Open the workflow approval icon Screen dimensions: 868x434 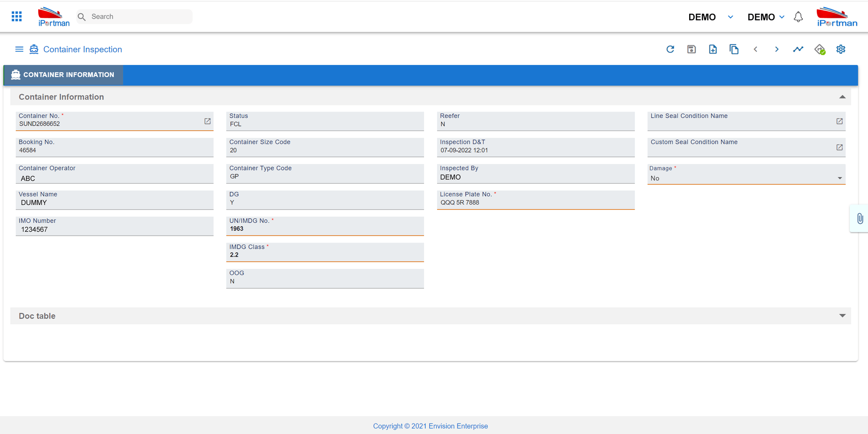(820, 49)
